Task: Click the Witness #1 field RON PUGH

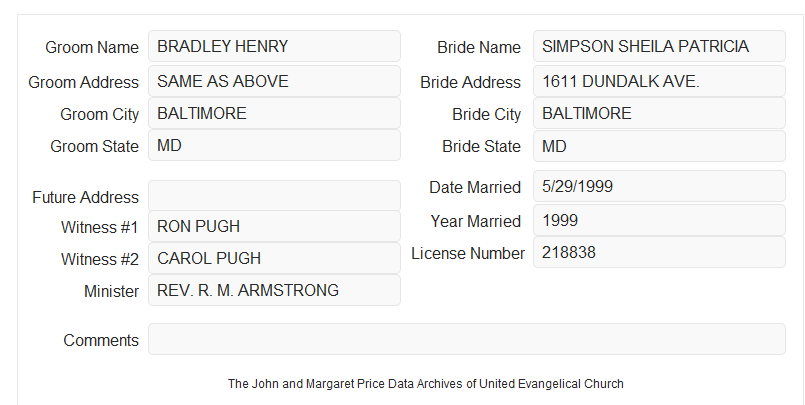Action: pos(274,226)
